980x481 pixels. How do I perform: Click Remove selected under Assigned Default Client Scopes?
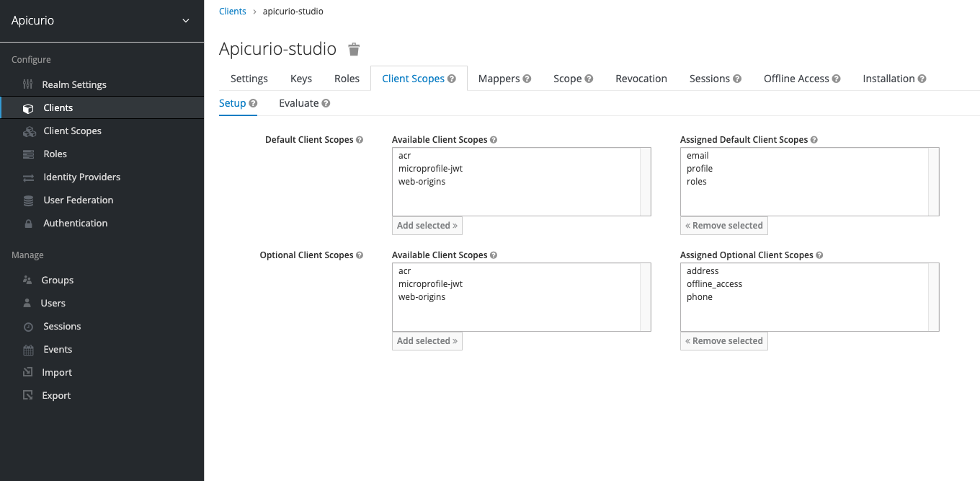coord(724,226)
